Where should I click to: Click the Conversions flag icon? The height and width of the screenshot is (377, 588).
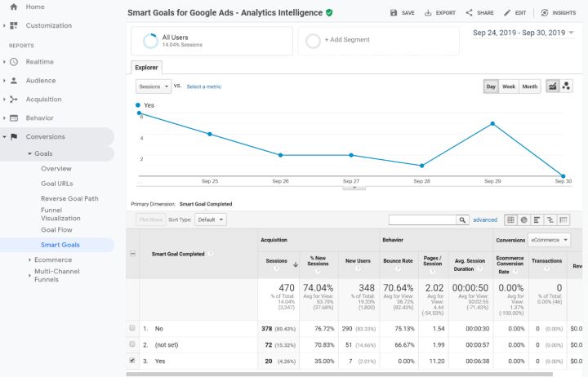(x=14, y=136)
